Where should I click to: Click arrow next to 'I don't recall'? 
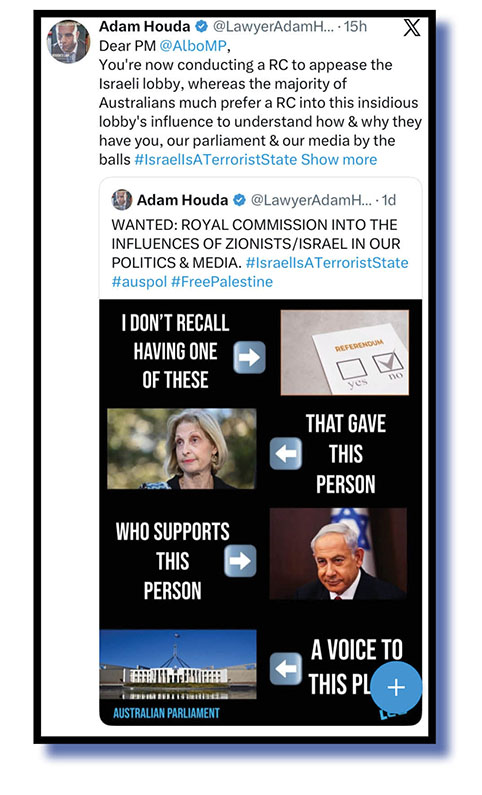point(249,357)
